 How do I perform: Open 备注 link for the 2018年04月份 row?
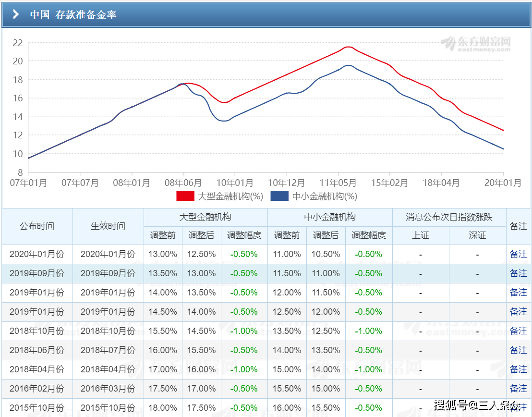518,369
